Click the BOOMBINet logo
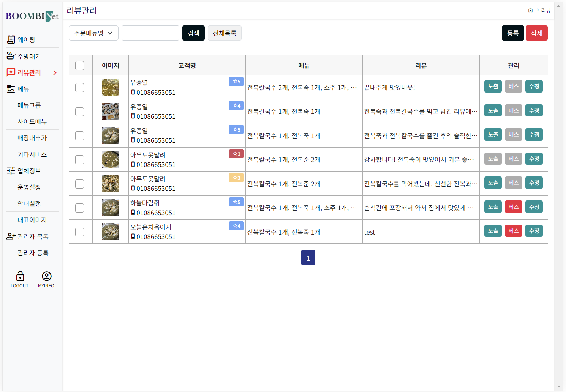This screenshot has width=566, height=392. click(32, 16)
